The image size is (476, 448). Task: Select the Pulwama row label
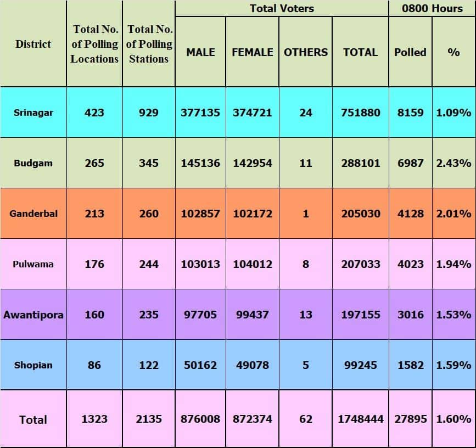(33, 264)
